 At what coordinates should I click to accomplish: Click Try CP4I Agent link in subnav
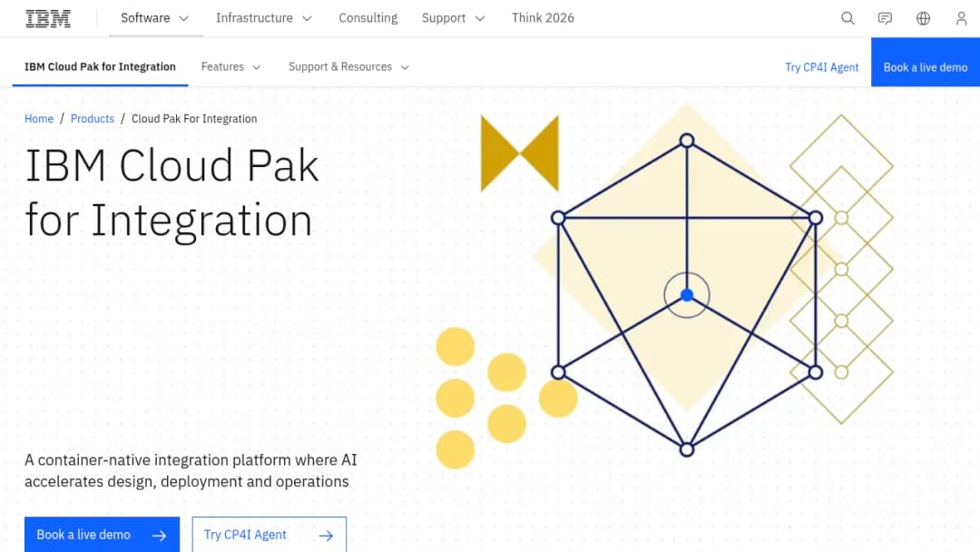pyautogui.click(x=822, y=67)
